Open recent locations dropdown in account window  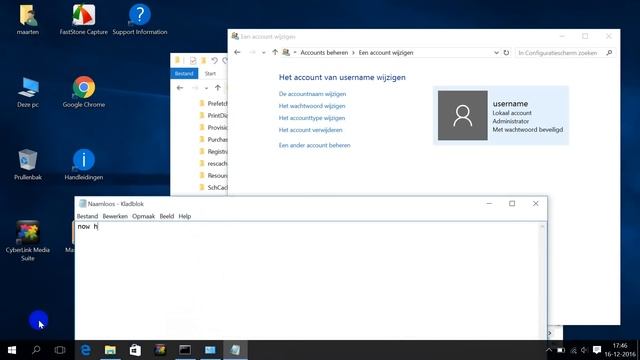coord(264,53)
